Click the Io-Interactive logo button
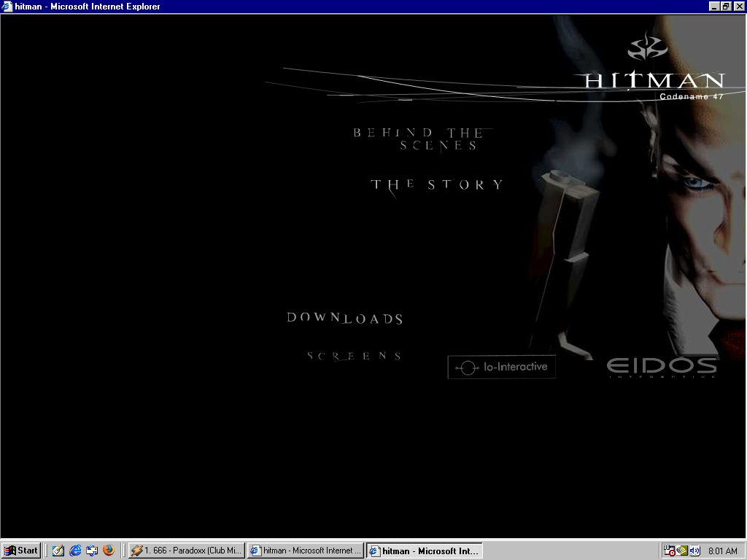Screen dimensions: 747x560 click(x=501, y=367)
